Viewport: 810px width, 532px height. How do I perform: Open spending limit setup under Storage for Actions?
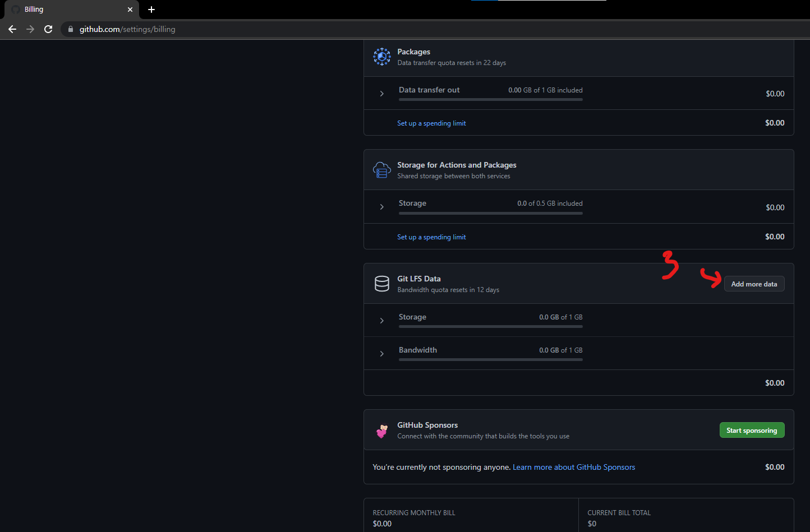point(431,237)
